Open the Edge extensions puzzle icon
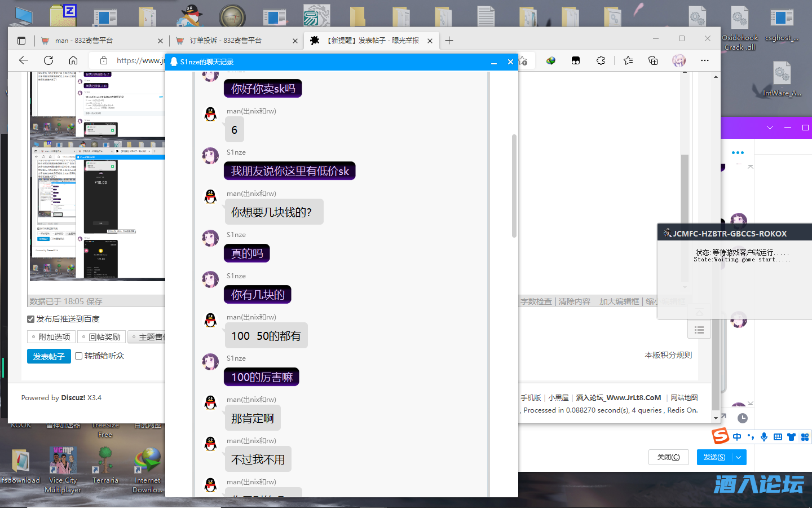 (x=601, y=60)
